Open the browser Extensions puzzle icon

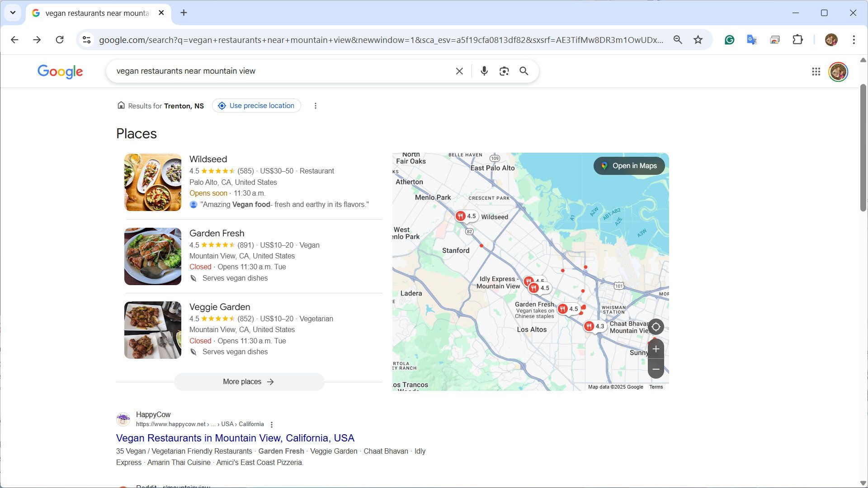[x=797, y=40]
